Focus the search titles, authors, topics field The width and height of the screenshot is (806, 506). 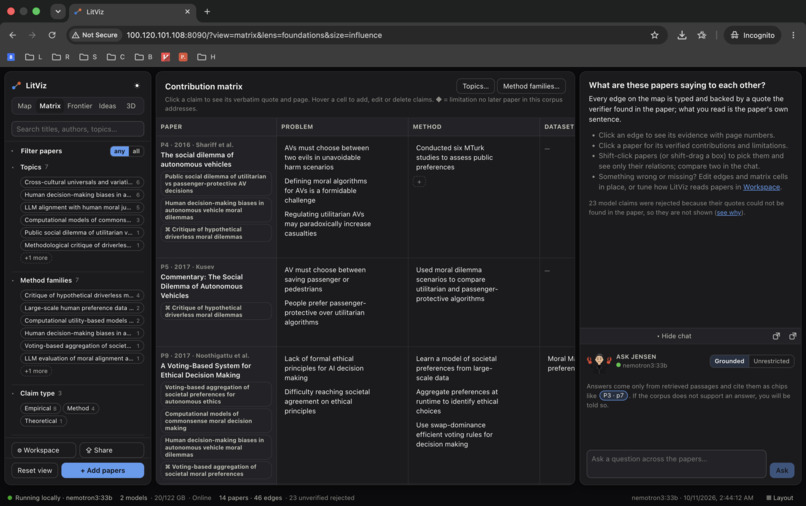(78, 129)
